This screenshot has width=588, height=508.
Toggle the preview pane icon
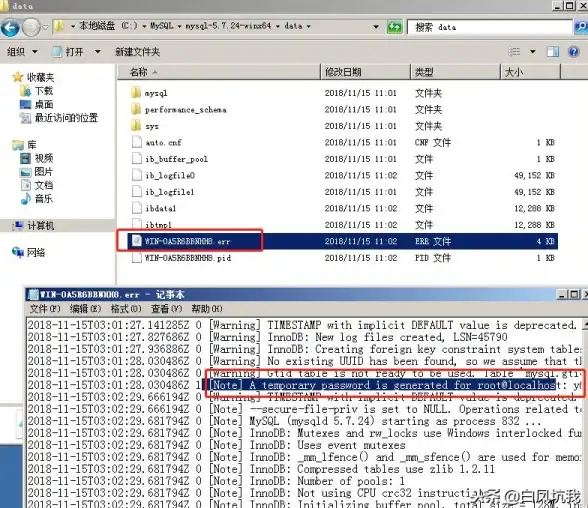click(x=553, y=51)
